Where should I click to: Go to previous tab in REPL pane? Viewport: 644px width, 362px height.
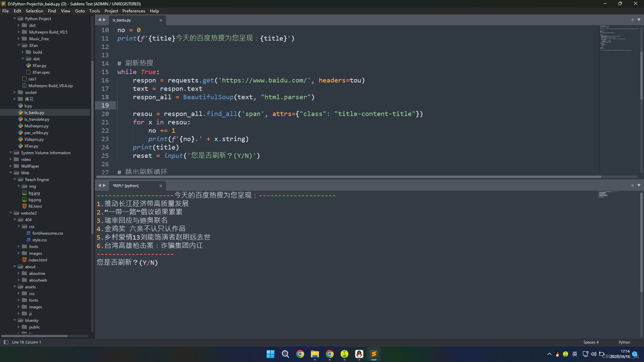point(100,185)
